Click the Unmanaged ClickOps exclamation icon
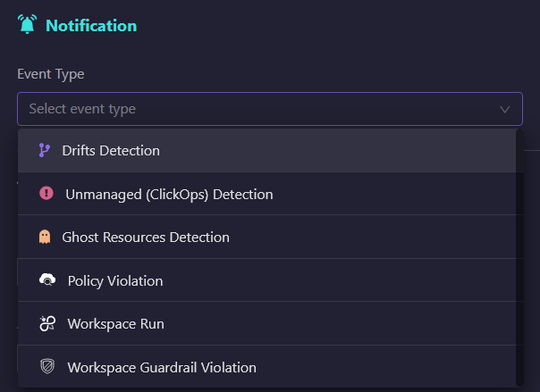This screenshot has height=392, width=540. tap(46, 193)
